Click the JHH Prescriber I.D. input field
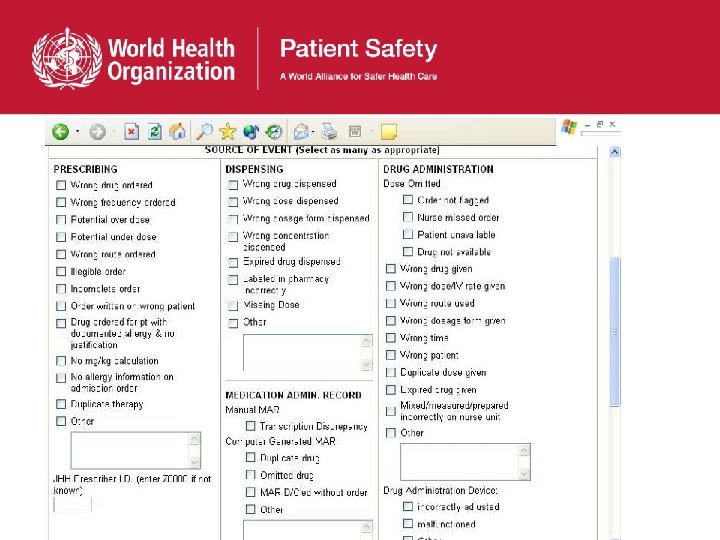The width and height of the screenshot is (720, 540). [73, 504]
